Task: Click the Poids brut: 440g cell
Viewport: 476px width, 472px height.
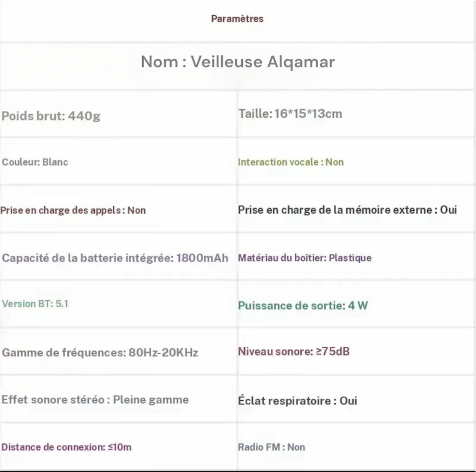Action: click(51, 116)
